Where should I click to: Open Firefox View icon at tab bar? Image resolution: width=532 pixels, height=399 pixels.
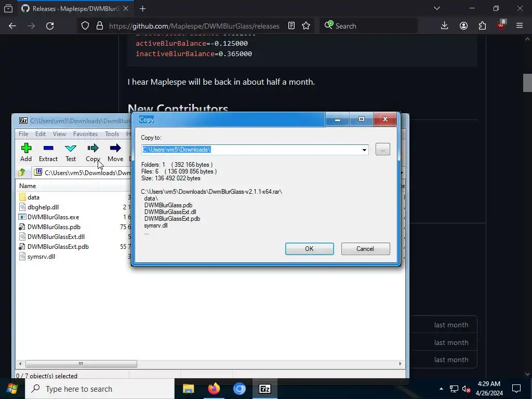8,8
